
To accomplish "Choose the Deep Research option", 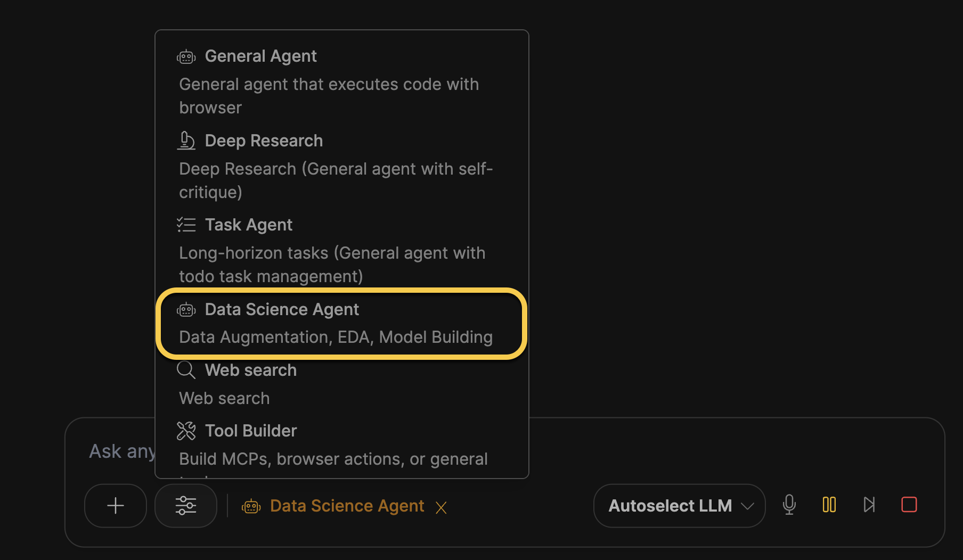I will pyautogui.click(x=264, y=141).
